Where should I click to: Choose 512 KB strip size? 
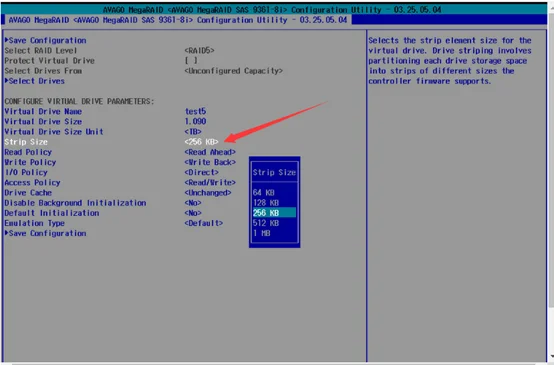point(266,223)
